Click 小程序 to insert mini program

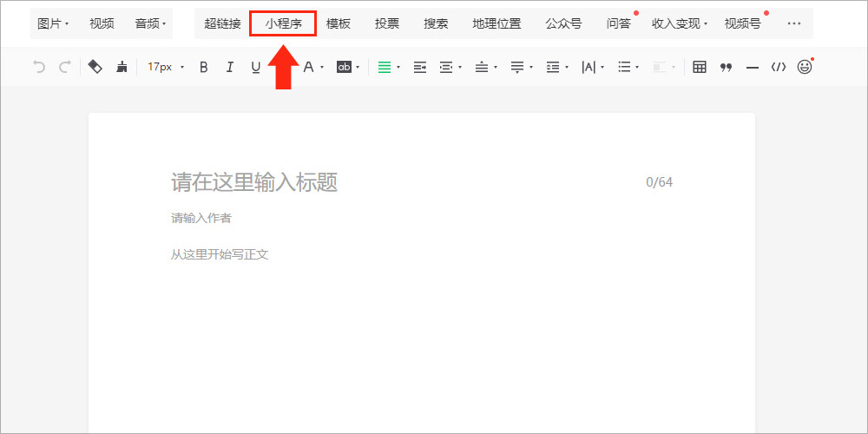pyautogui.click(x=283, y=23)
